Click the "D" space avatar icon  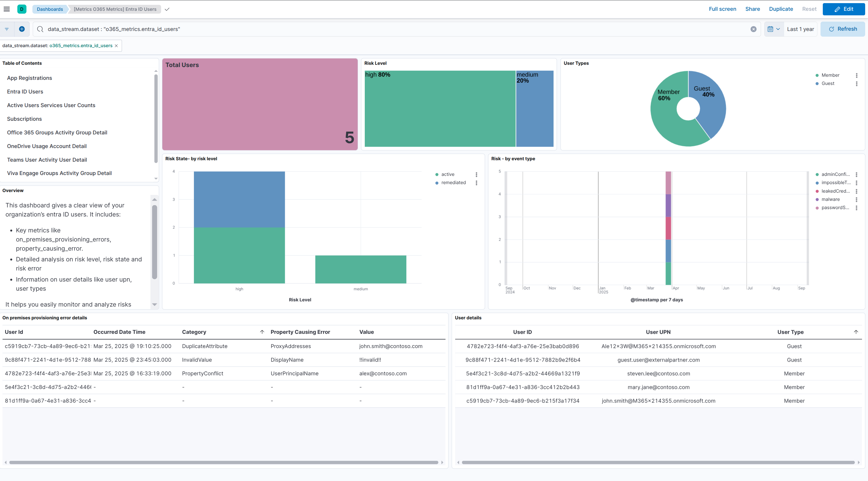[x=22, y=9]
